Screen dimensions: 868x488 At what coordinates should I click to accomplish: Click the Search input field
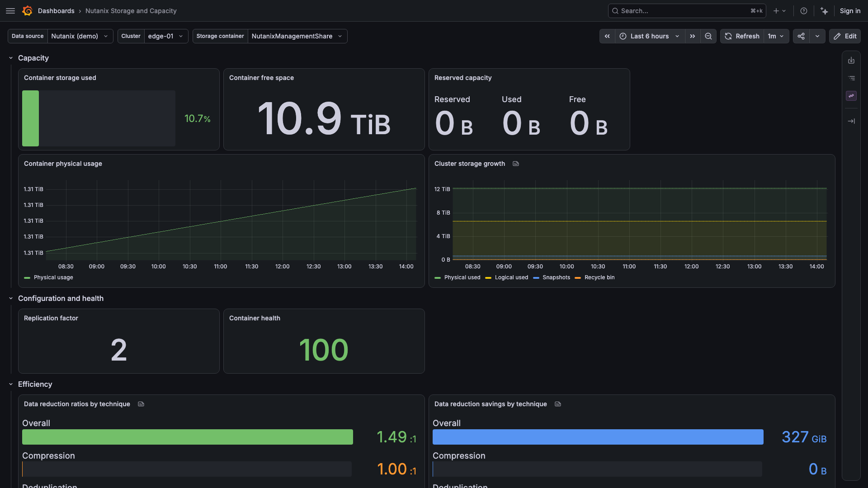687,11
